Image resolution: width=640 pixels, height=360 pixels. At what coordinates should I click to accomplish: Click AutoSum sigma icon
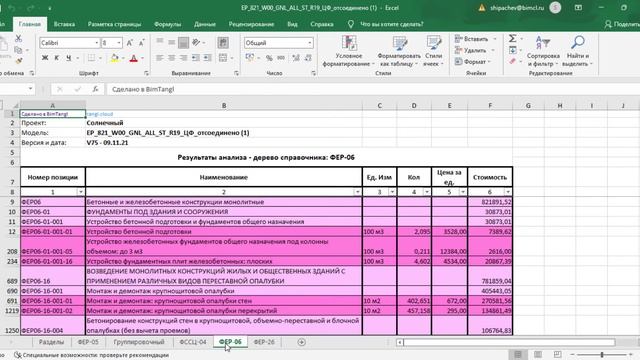coord(513,38)
